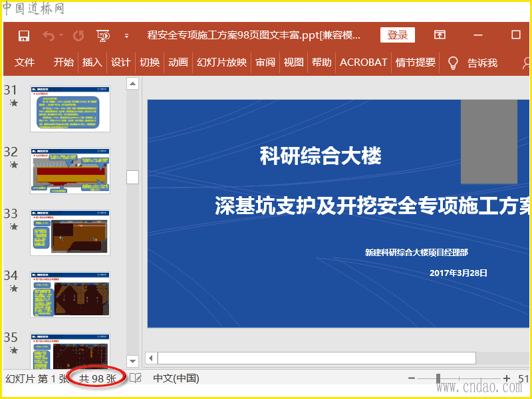Image resolution: width=532 pixels, height=399 pixels.
Task: Select slide 32 thumbnail
Action: click(70, 171)
